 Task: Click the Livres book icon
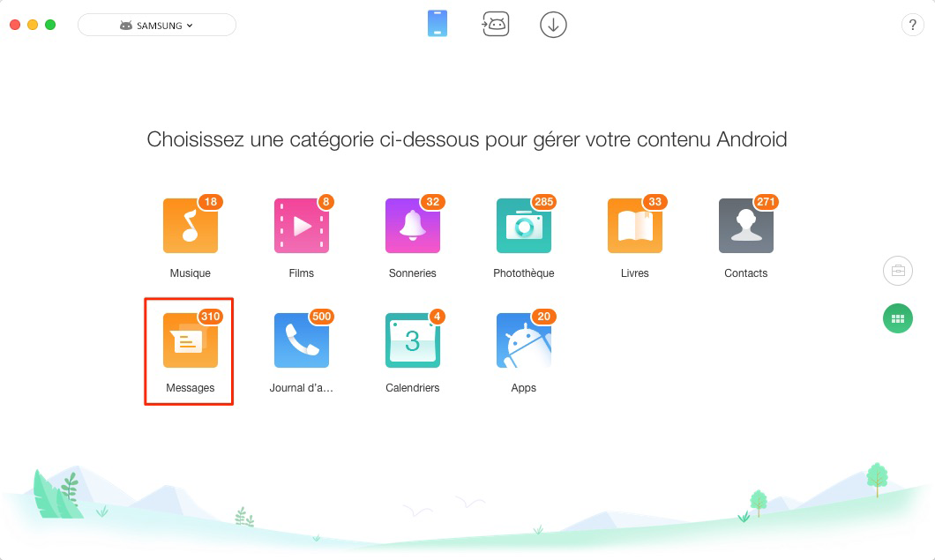(634, 227)
